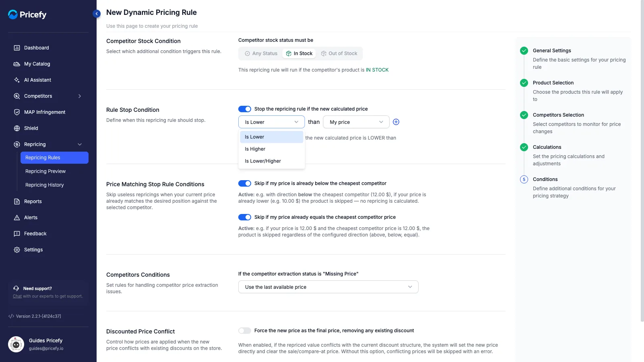Click the Settings gear icon in the sidebar
The height and width of the screenshot is (362, 644).
(x=17, y=250)
